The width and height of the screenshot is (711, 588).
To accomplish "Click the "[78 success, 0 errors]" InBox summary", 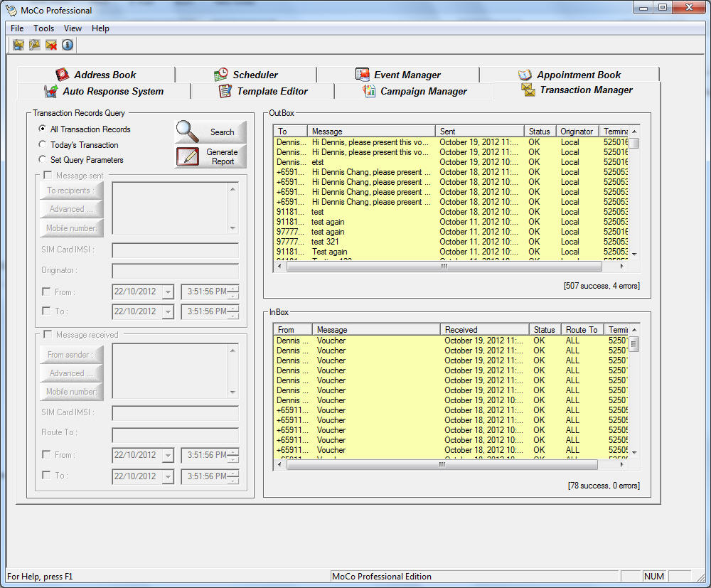I will 604,486.
